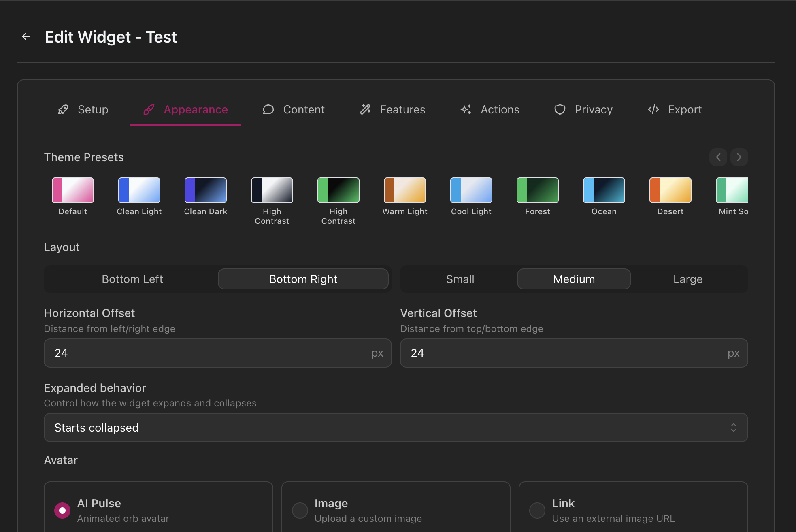Click the Horizontal Offset input field

point(217,353)
